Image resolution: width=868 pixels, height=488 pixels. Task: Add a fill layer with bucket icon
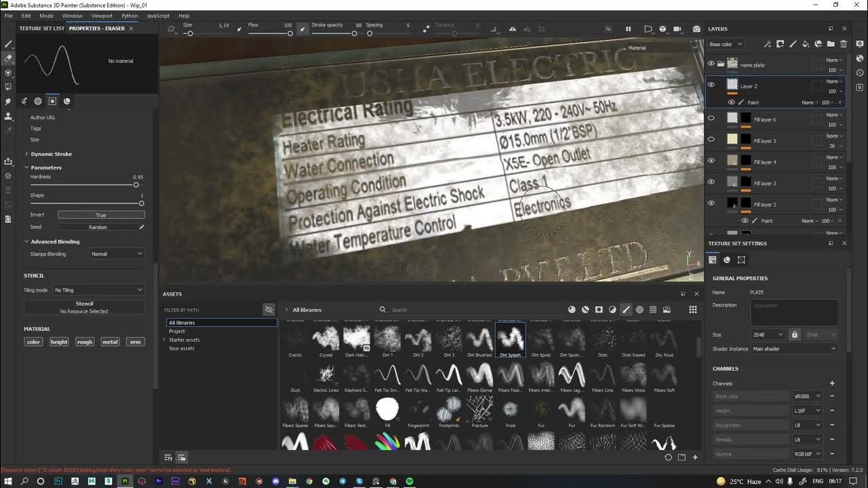805,44
